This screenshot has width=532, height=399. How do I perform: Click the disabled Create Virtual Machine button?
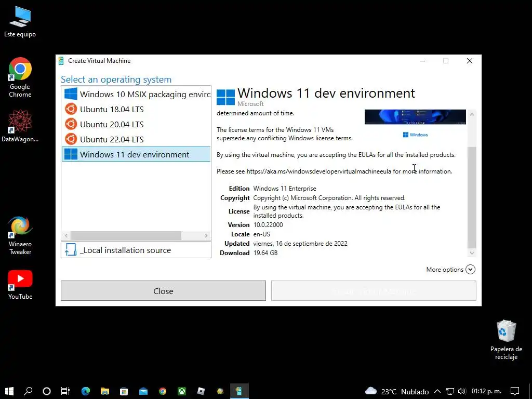click(374, 291)
